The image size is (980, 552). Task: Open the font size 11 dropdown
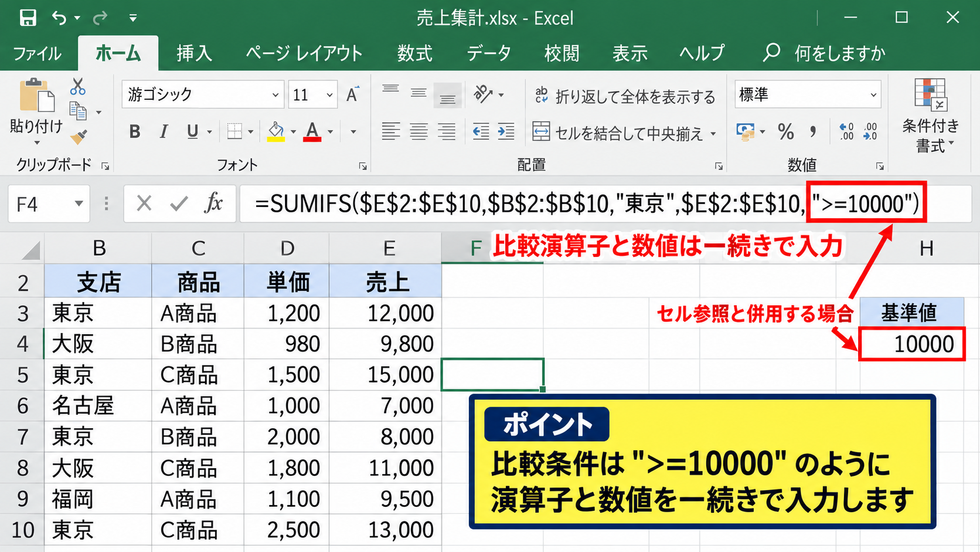(x=329, y=94)
